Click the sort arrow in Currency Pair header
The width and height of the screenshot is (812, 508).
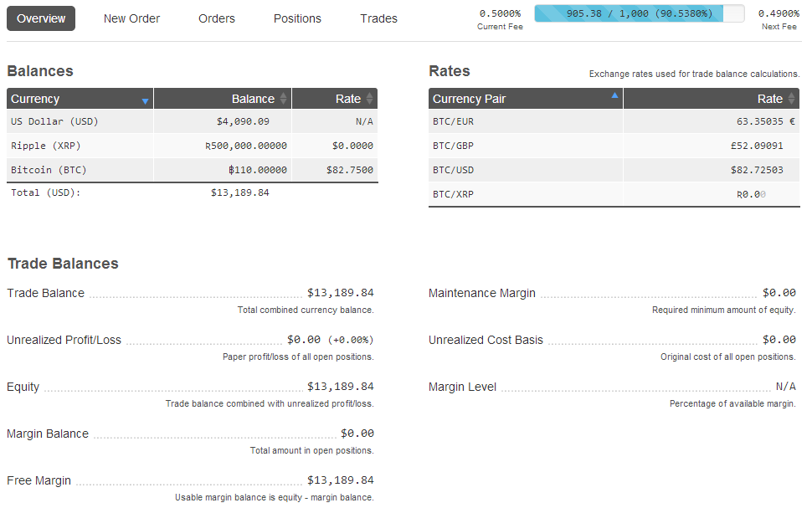coord(615,96)
